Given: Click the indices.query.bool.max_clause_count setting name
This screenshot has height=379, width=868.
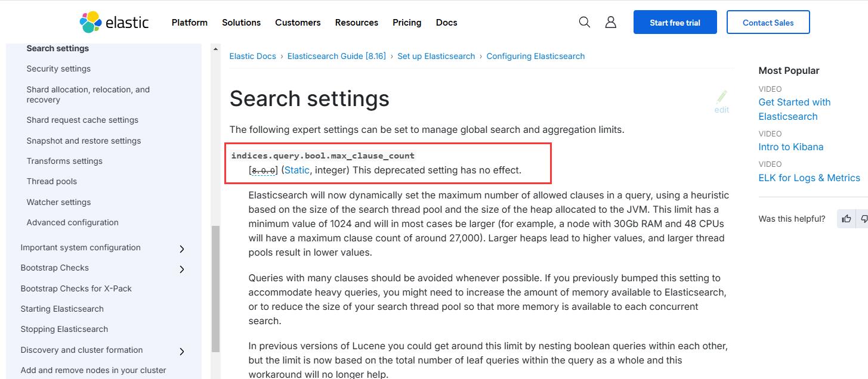Looking at the screenshot, I should click(323, 156).
